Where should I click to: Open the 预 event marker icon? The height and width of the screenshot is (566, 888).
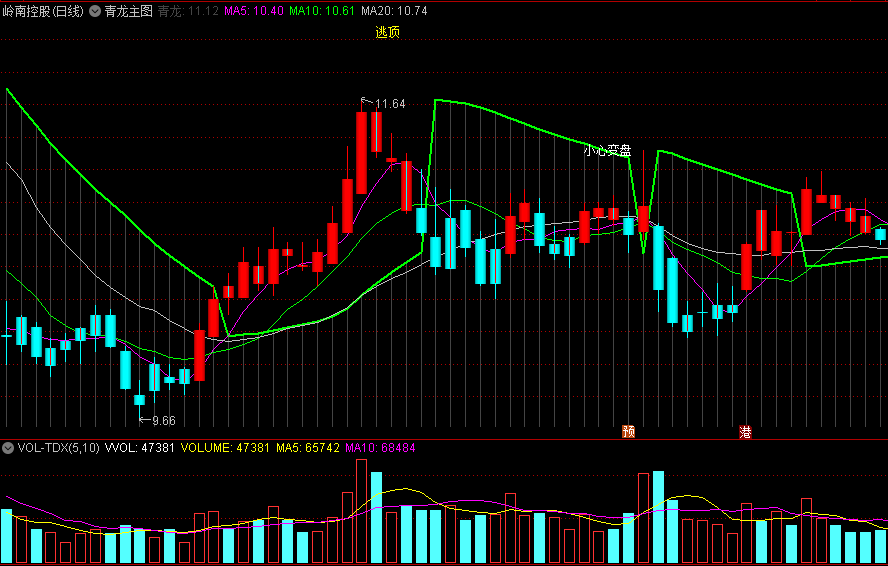tap(629, 432)
